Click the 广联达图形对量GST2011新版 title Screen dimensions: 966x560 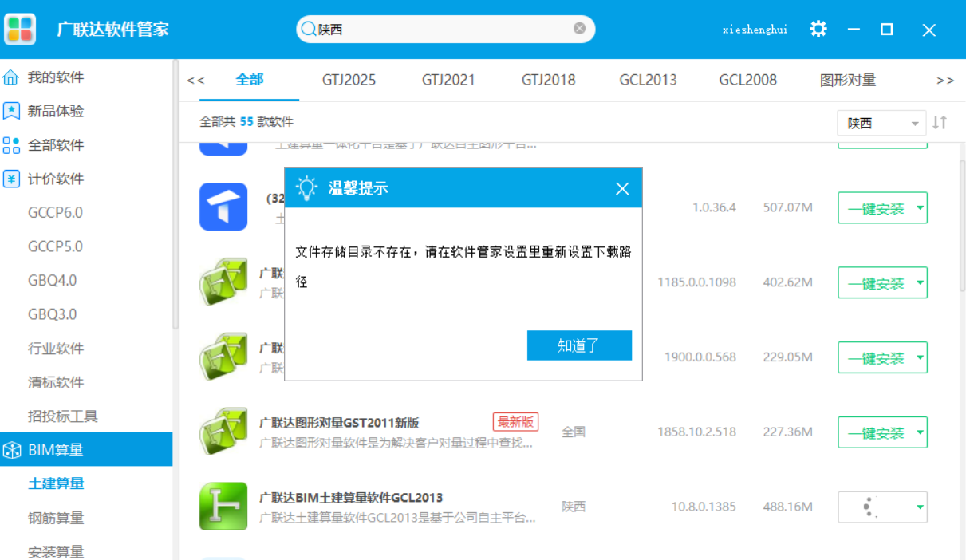tap(339, 423)
